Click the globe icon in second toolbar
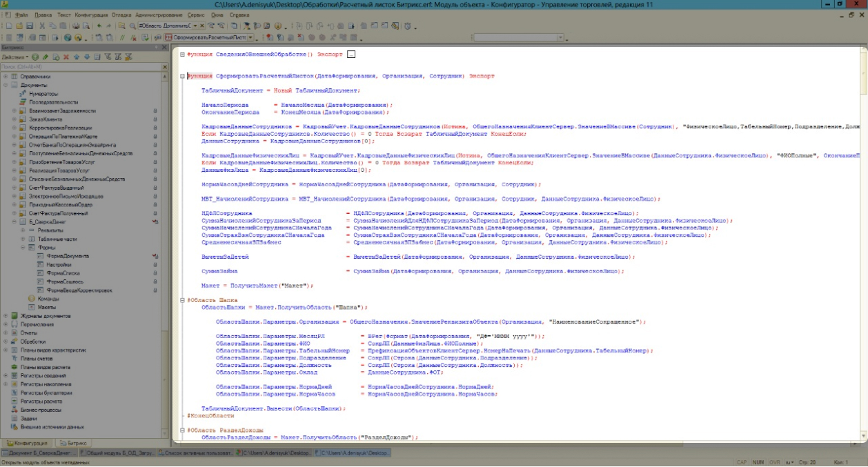868x467 pixels. pos(68,37)
